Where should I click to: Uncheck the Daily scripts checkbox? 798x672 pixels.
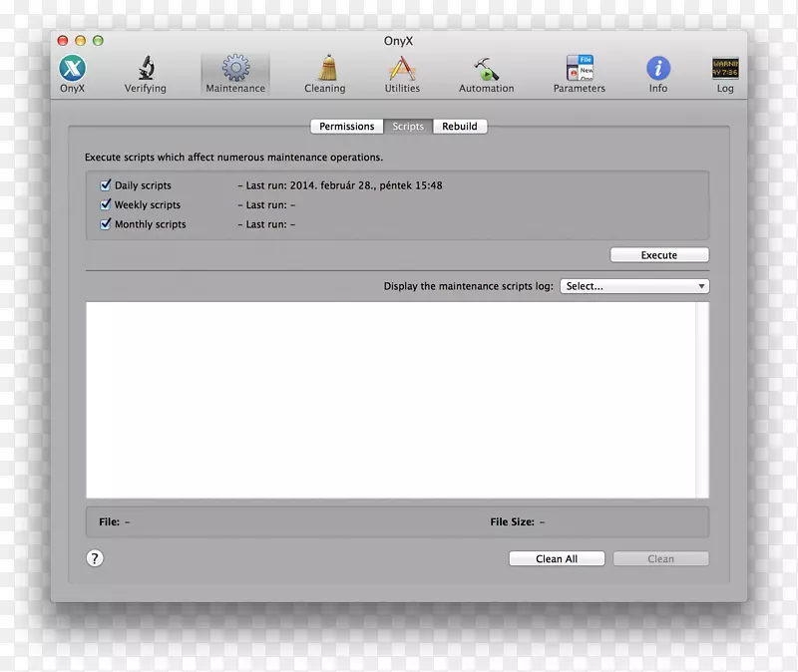coord(106,185)
